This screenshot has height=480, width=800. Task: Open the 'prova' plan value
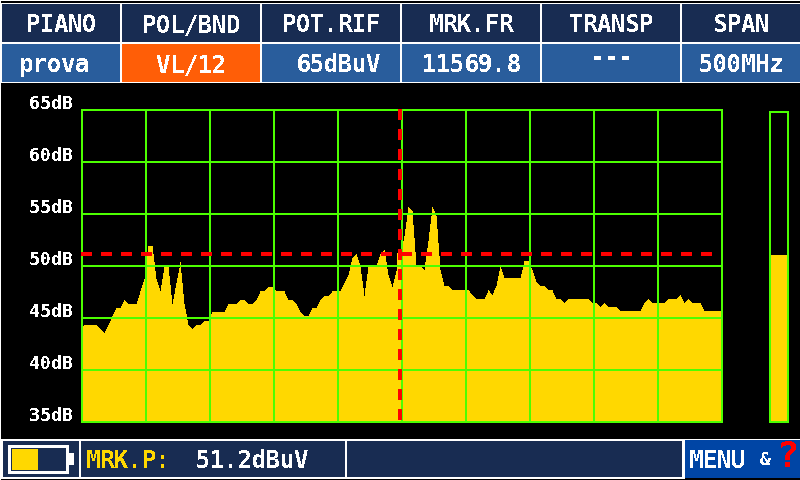pos(61,63)
